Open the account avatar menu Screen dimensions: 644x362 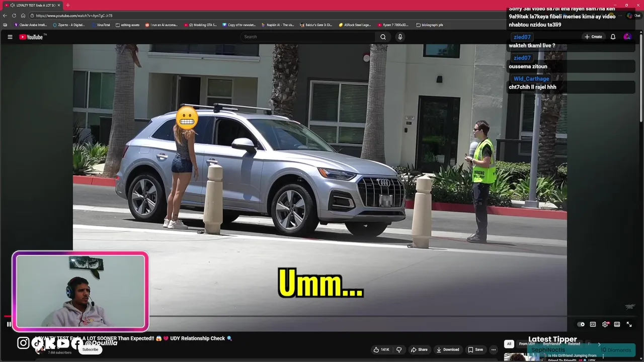point(627,37)
